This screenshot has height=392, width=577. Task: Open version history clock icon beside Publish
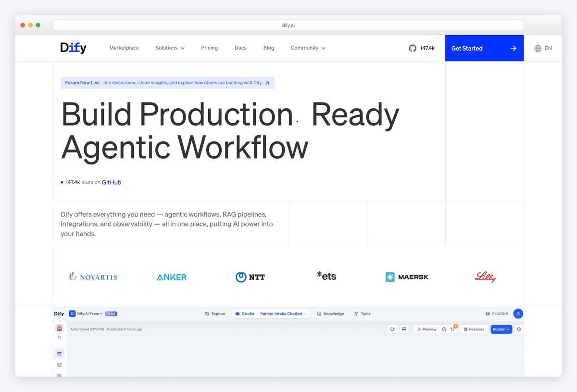(x=519, y=329)
